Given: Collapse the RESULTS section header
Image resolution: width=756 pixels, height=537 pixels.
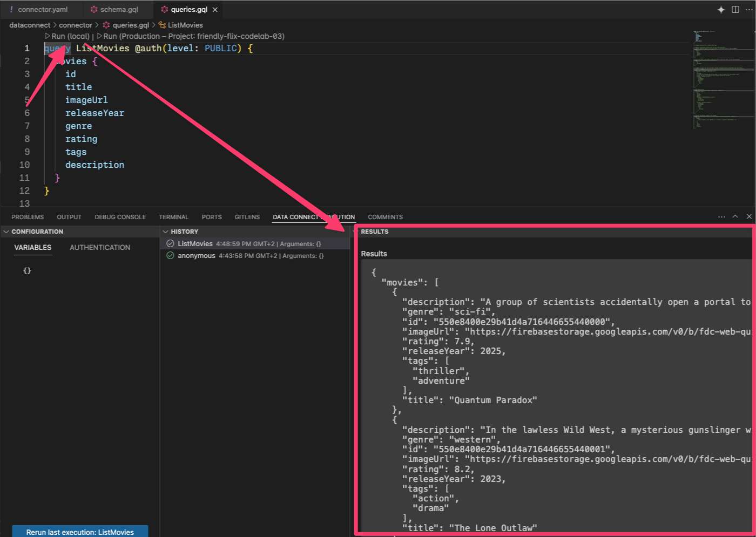Looking at the screenshot, I should point(374,232).
